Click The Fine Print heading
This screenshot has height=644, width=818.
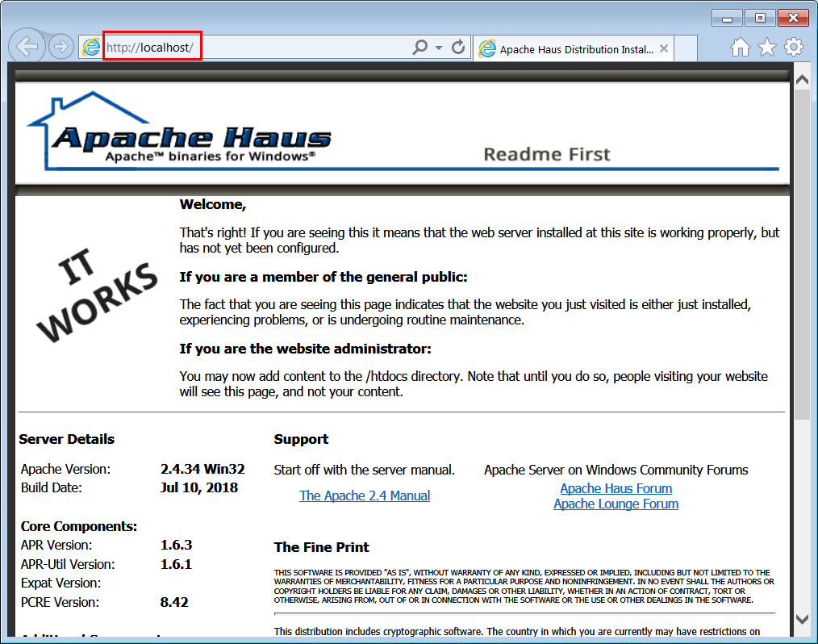tap(321, 547)
